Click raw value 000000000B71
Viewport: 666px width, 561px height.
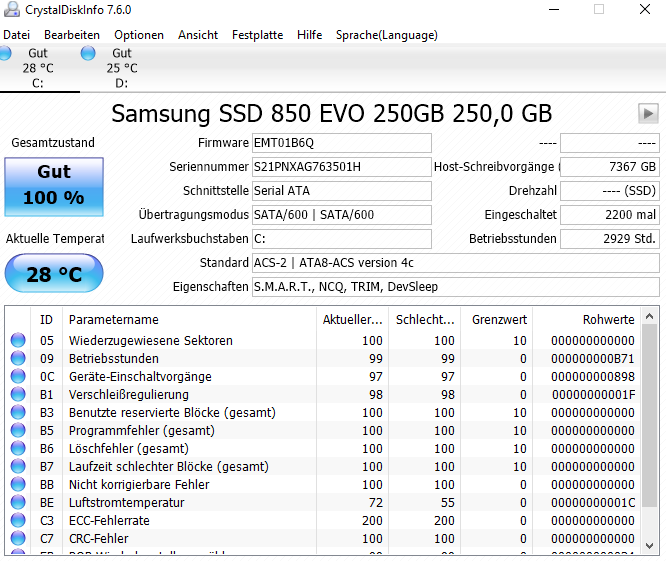593,359
